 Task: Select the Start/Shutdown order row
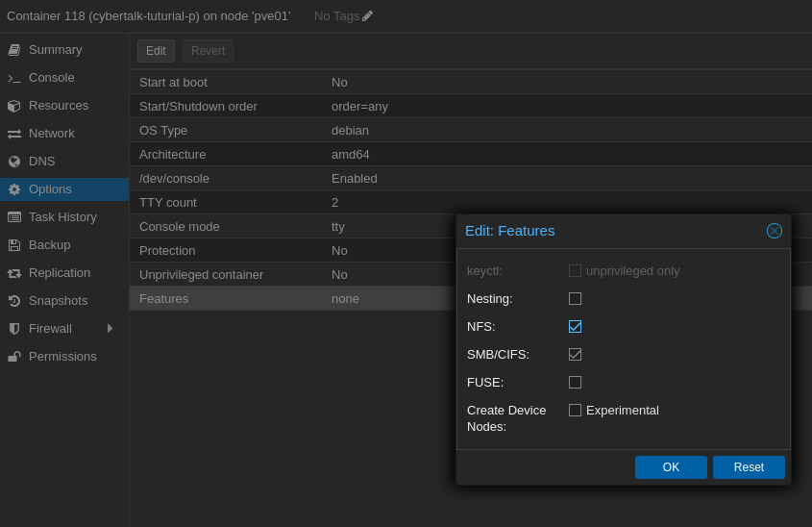pos(471,106)
